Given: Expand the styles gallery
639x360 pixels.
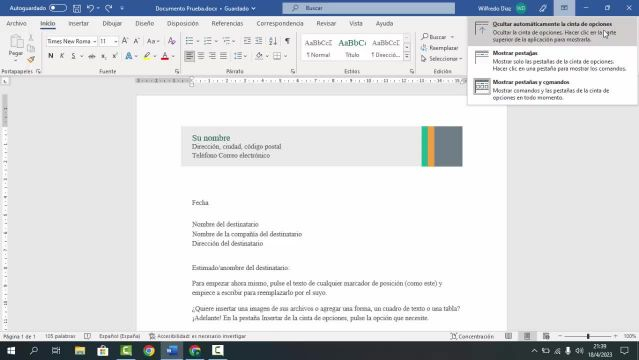Looking at the screenshot, I should coord(407,56).
